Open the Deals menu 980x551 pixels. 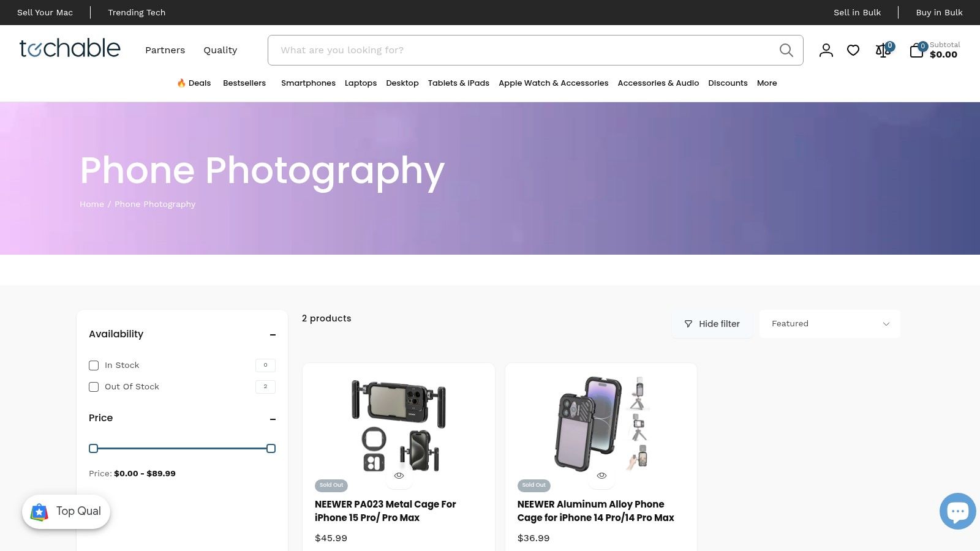(x=194, y=83)
